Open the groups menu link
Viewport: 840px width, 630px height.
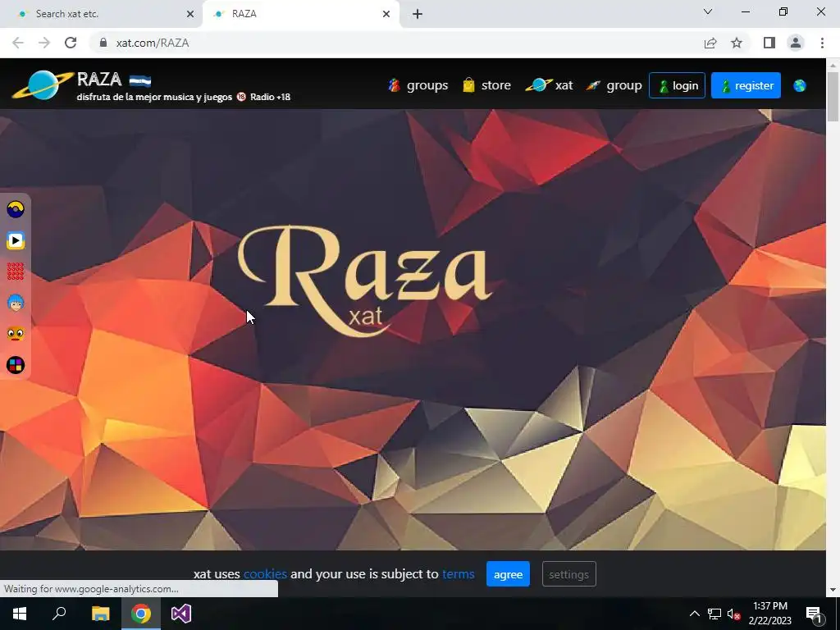(418, 85)
